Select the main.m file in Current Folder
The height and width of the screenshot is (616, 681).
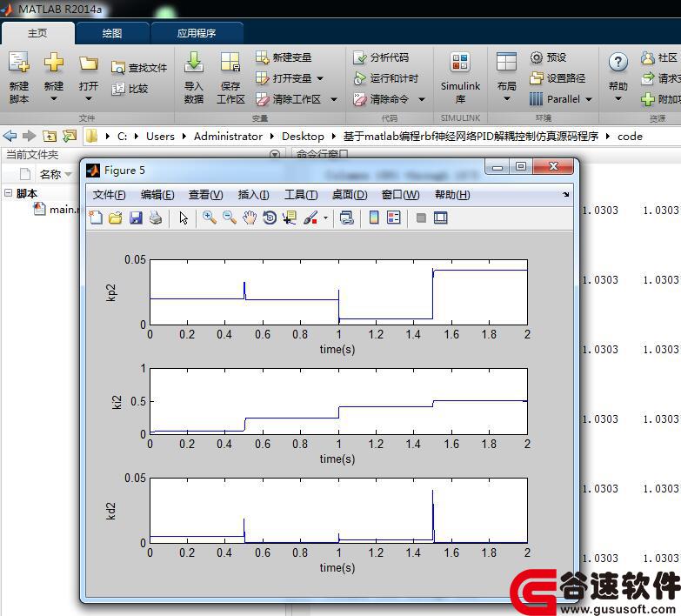[x=57, y=210]
